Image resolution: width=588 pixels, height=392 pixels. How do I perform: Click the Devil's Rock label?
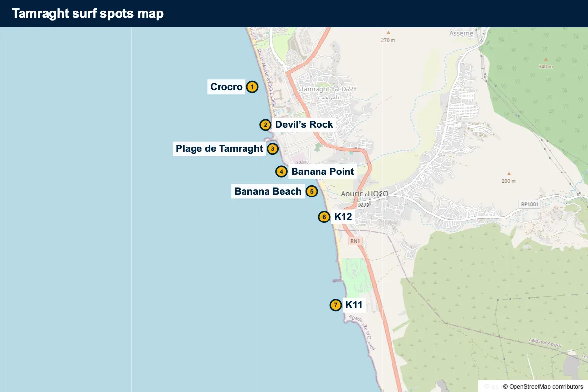304,124
